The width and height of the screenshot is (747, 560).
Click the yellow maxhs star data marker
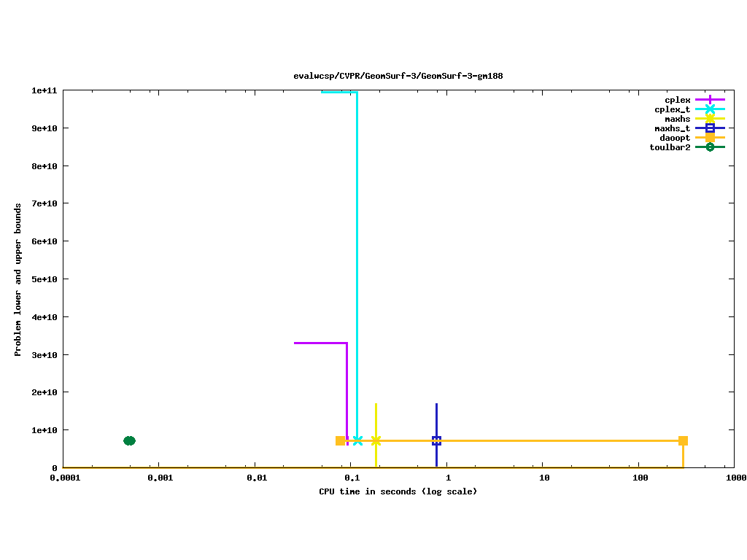(376, 440)
